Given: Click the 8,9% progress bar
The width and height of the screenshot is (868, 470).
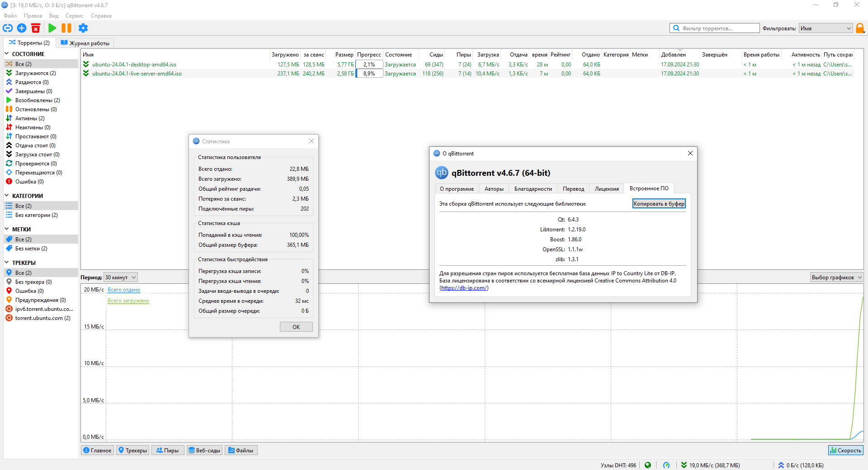Looking at the screenshot, I should pyautogui.click(x=369, y=74).
